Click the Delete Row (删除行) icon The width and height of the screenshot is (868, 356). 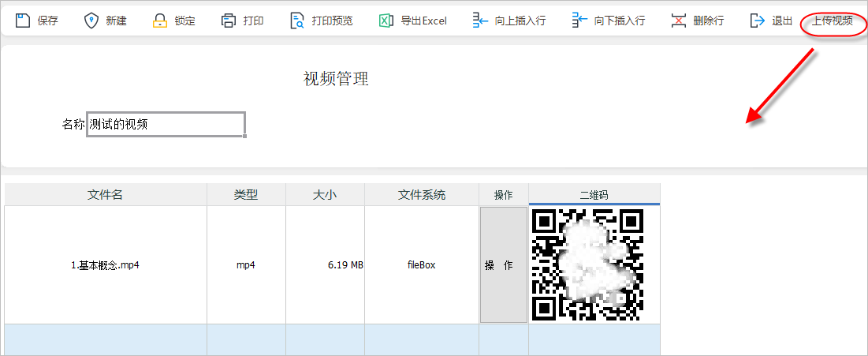click(679, 21)
